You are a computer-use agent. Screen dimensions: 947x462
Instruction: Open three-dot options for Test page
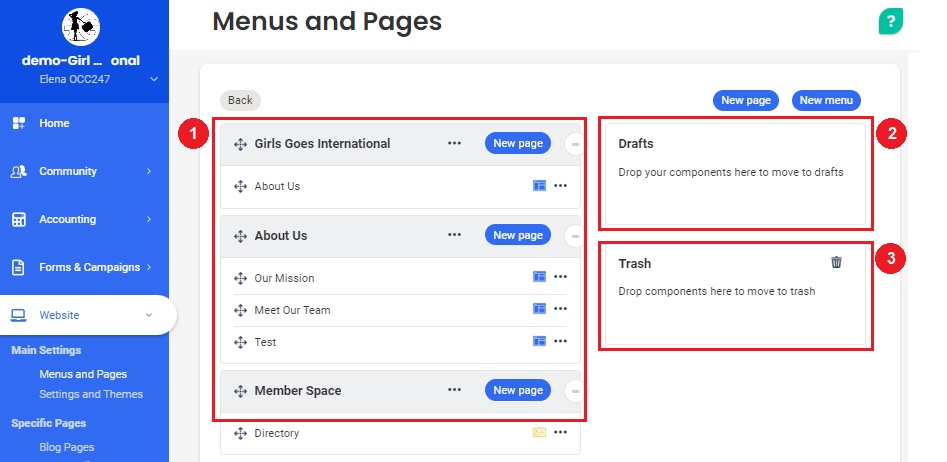pos(560,342)
